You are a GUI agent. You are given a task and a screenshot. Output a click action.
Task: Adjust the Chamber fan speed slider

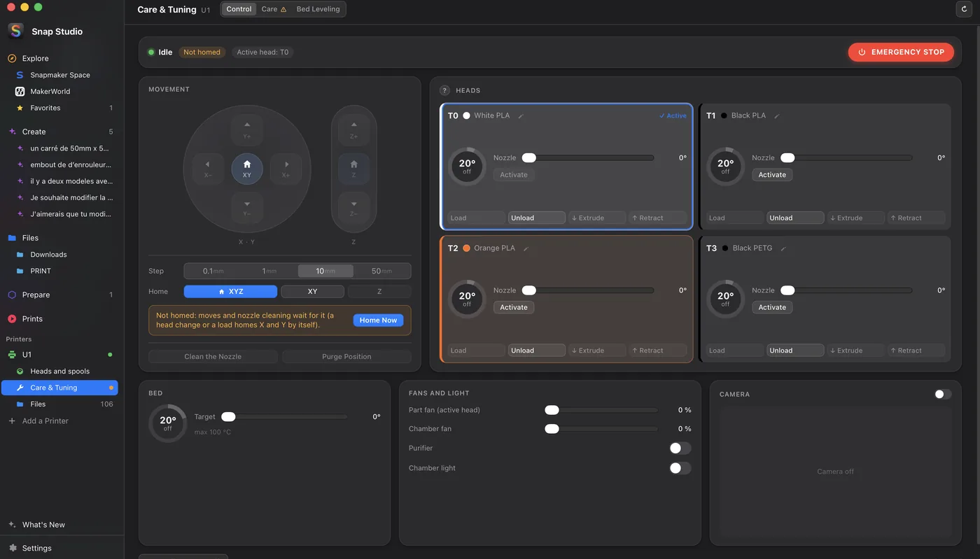pyautogui.click(x=601, y=429)
